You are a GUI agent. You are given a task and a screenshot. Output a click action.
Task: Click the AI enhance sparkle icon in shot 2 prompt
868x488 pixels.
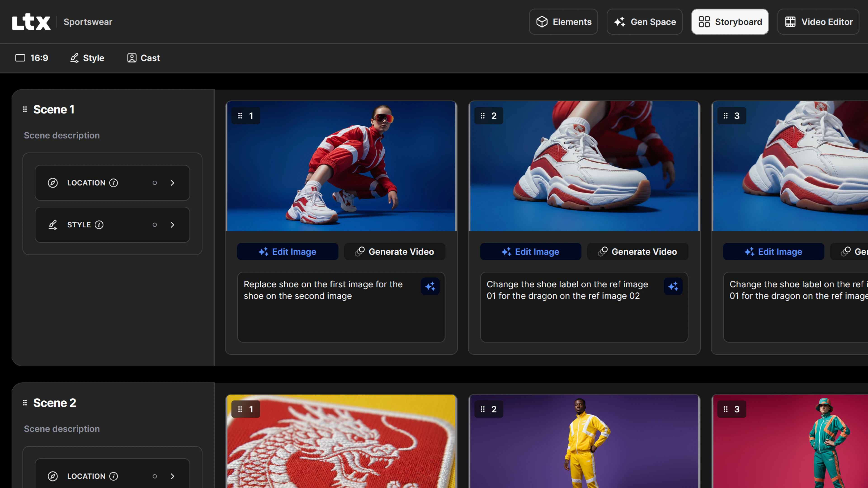(673, 287)
